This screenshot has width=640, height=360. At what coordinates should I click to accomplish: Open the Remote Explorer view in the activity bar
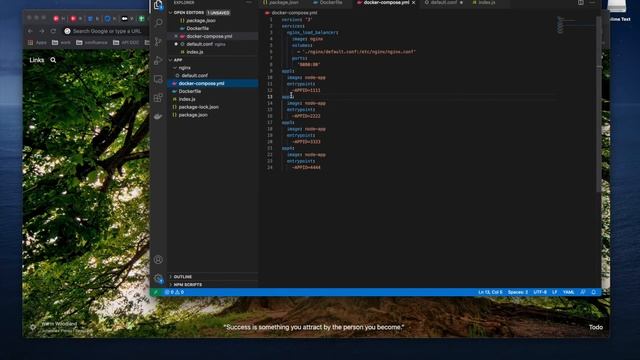point(158,79)
